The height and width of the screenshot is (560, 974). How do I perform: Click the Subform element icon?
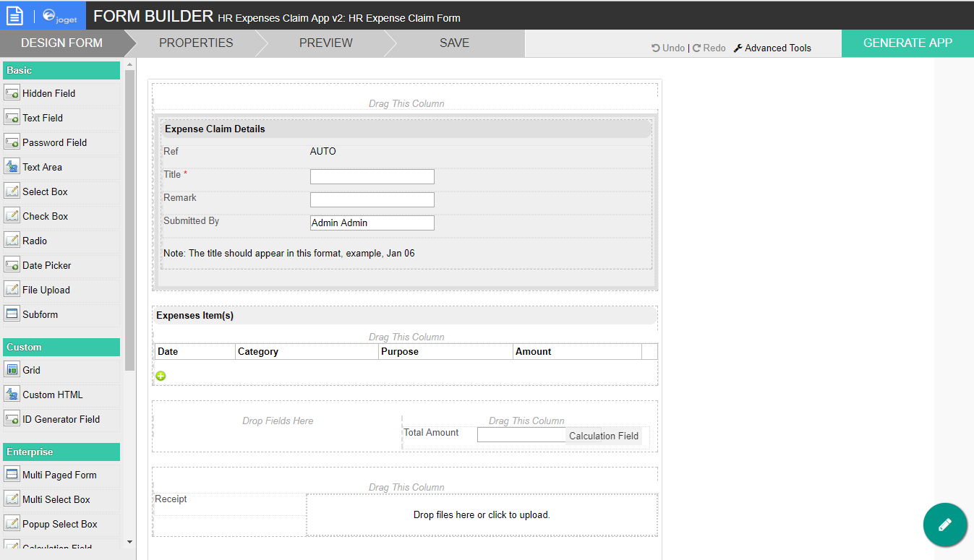click(x=12, y=315)
